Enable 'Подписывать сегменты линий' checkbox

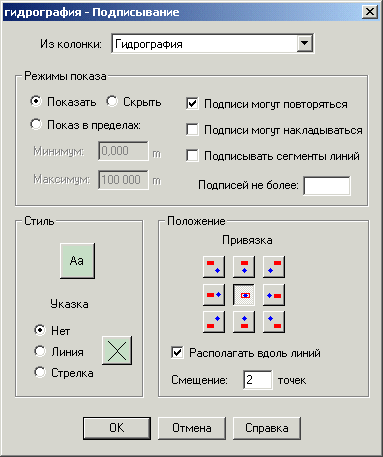point(192,155)
